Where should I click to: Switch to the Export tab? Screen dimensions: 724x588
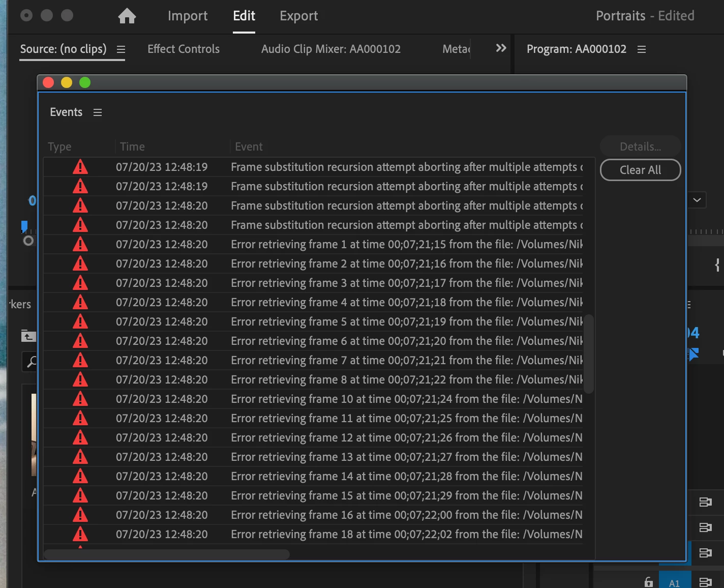[298, 16]
